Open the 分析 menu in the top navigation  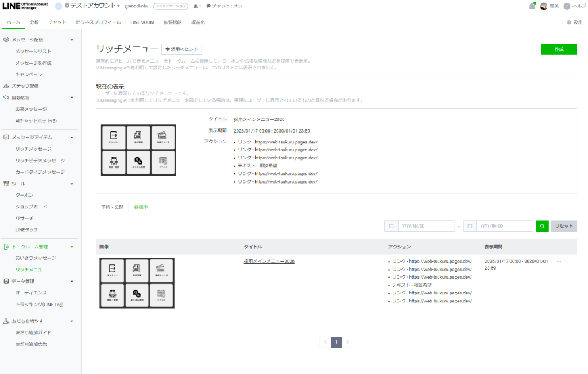(x=35, y=22)
